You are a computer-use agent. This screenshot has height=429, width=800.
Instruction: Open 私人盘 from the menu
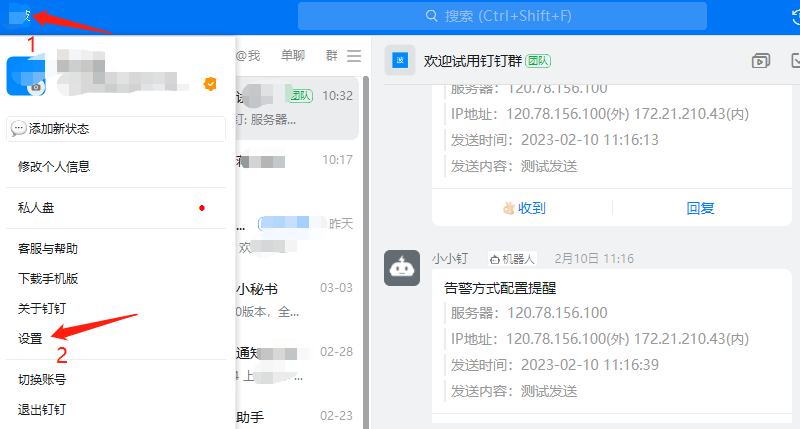click(x=36, y=208)
